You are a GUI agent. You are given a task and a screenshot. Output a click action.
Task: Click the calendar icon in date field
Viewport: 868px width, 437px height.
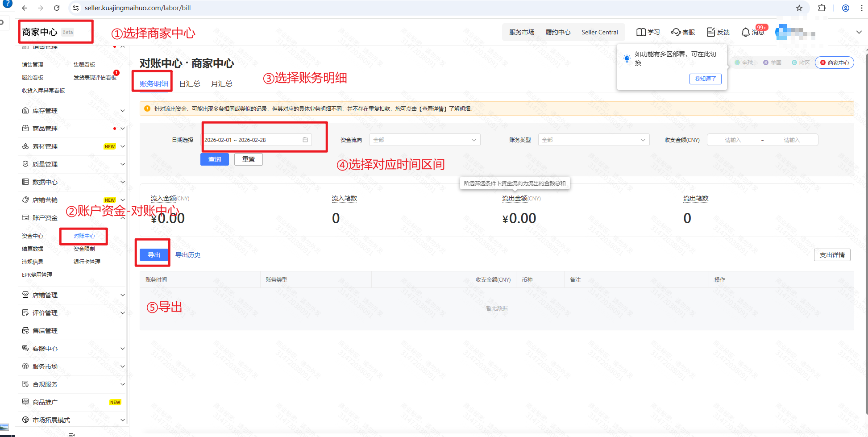(305, 140)
